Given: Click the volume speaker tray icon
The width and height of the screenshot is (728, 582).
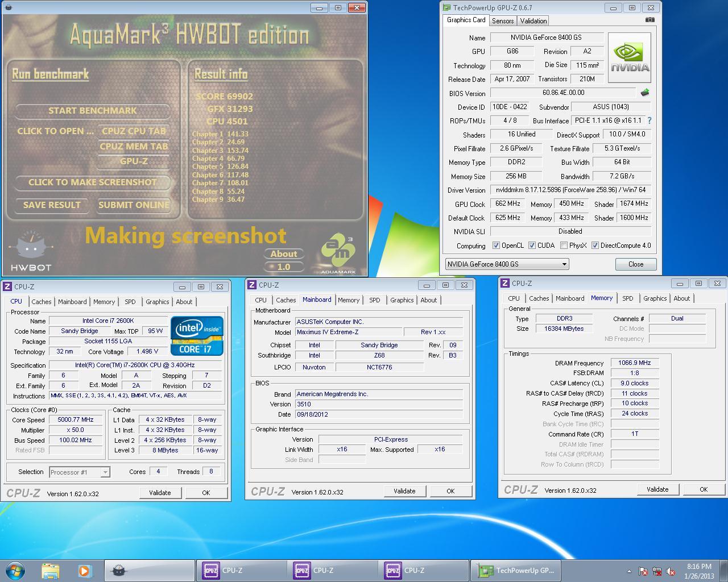Looking at the screenshot, I should pyautogui.click(x=671, y=571).
